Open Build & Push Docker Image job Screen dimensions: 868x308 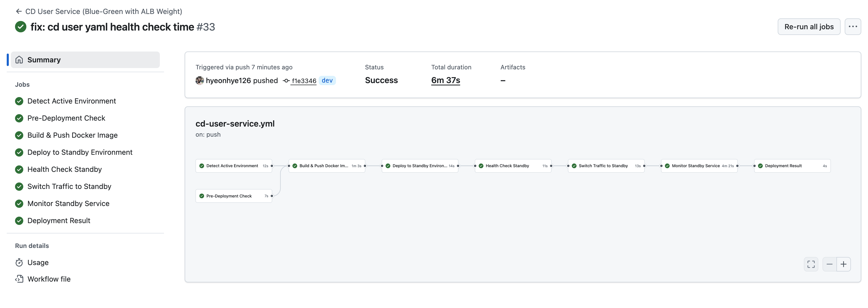pyautogui.click(x=72, y=135)
